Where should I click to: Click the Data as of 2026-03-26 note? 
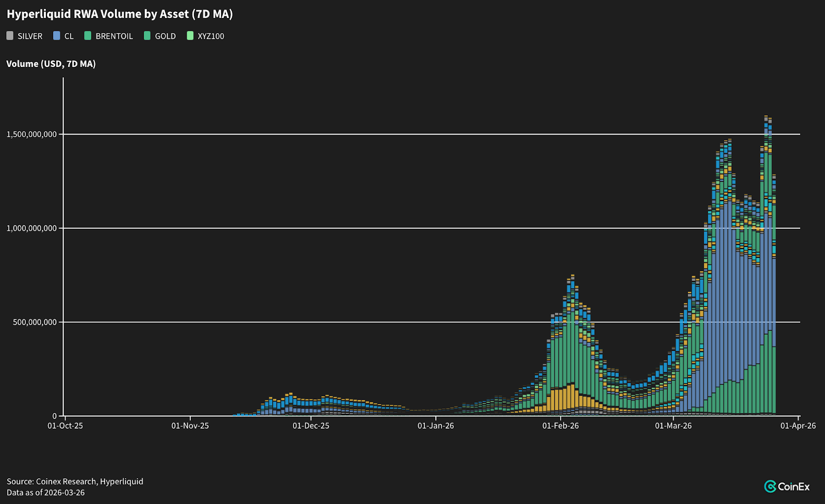(x=45, y=493)
